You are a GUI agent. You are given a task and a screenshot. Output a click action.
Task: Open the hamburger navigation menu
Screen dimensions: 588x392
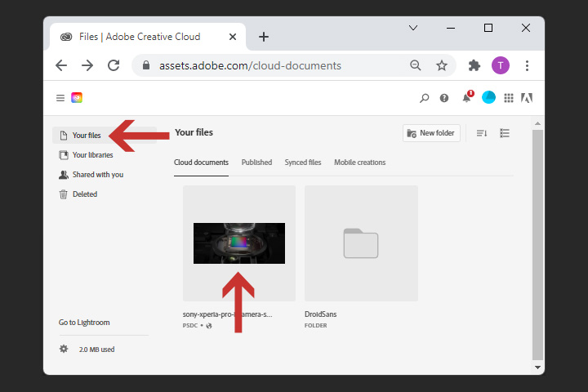pyautogui.click(x=60, y=98)
